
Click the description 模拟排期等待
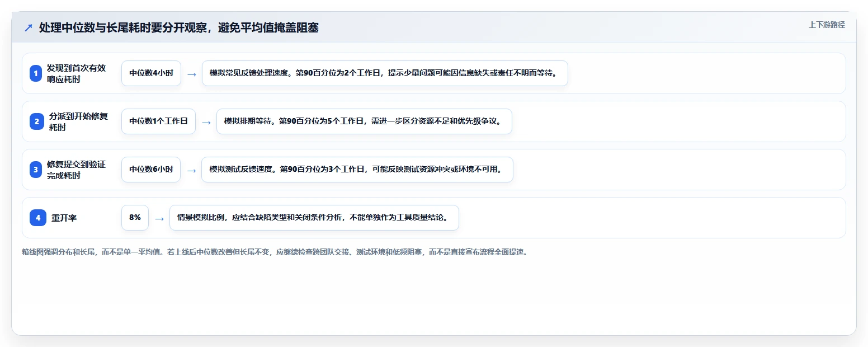click(x=364, y=121)
